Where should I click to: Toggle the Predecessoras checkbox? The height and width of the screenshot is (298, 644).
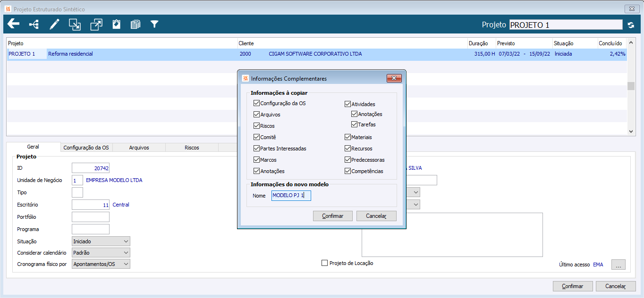[x=347, y=159]
